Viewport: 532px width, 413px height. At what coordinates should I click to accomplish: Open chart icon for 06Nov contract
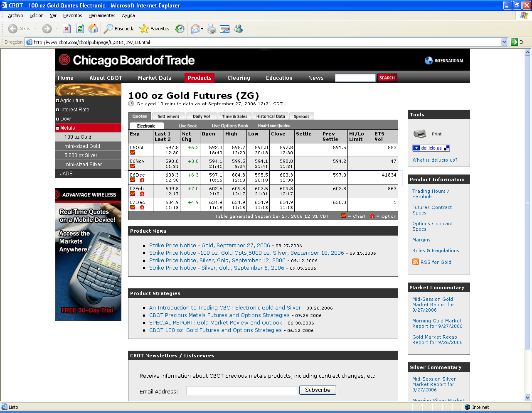[x=132, y=166]
